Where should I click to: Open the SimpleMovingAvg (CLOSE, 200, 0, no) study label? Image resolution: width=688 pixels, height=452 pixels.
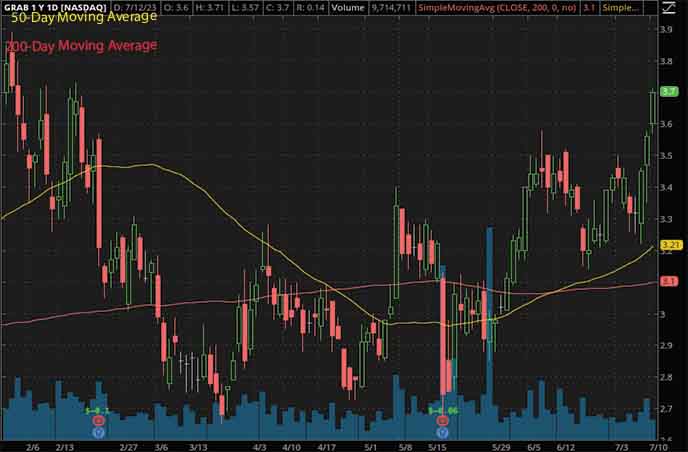[497, 7]
